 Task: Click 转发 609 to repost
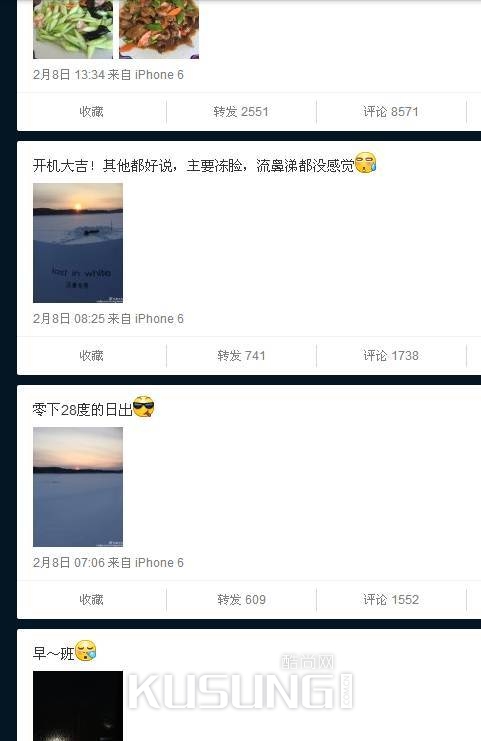241,600
